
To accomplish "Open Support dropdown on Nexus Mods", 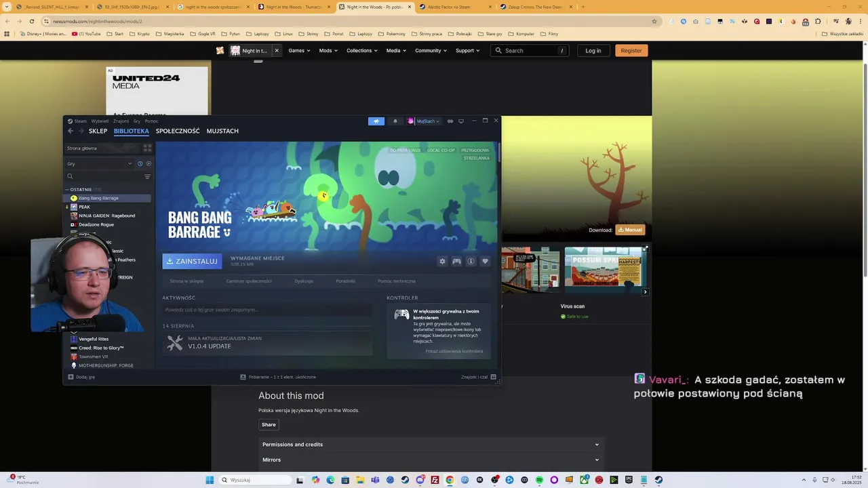I will coord(468,50).
